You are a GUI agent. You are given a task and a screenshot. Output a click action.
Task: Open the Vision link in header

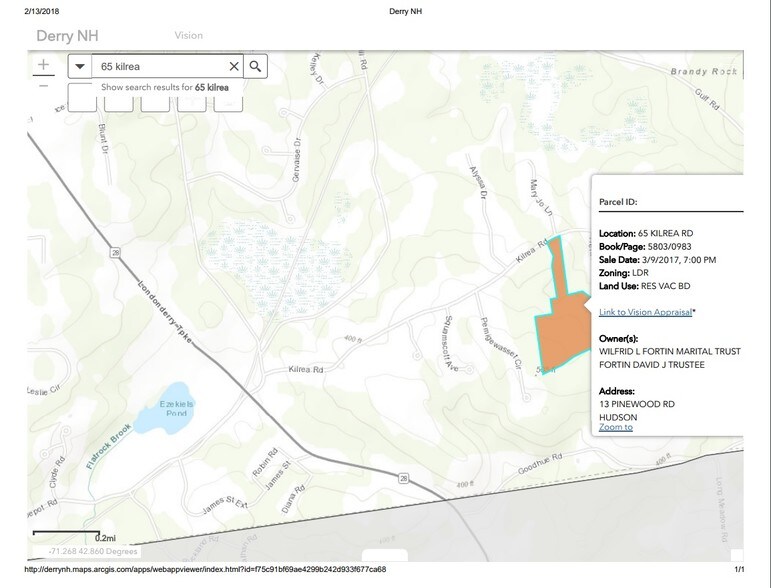click(x=188, y=35)
